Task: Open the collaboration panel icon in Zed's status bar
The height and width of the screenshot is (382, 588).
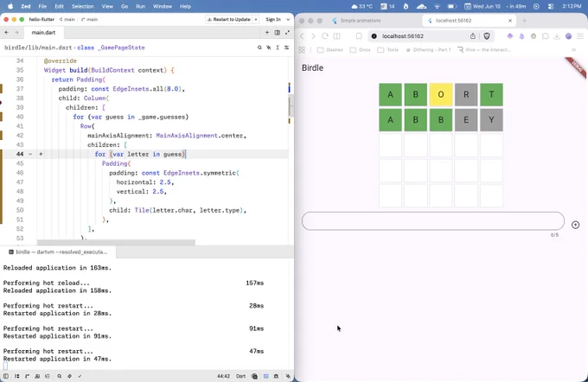Action: point(37,376)
